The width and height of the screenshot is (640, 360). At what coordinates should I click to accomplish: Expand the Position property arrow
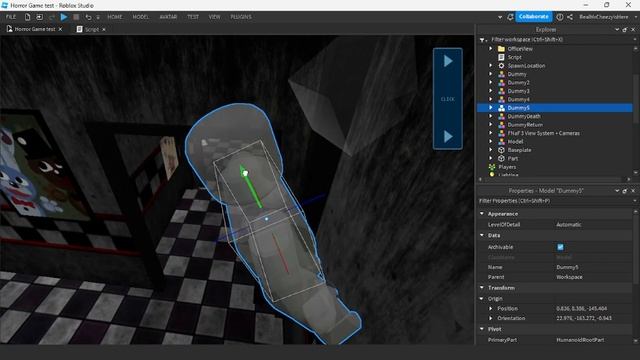click(491, 308)
